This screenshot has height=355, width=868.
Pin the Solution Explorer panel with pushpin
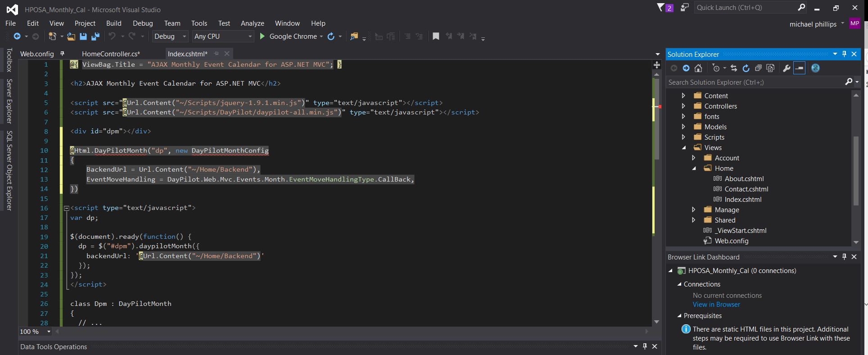tap(844, 54)
